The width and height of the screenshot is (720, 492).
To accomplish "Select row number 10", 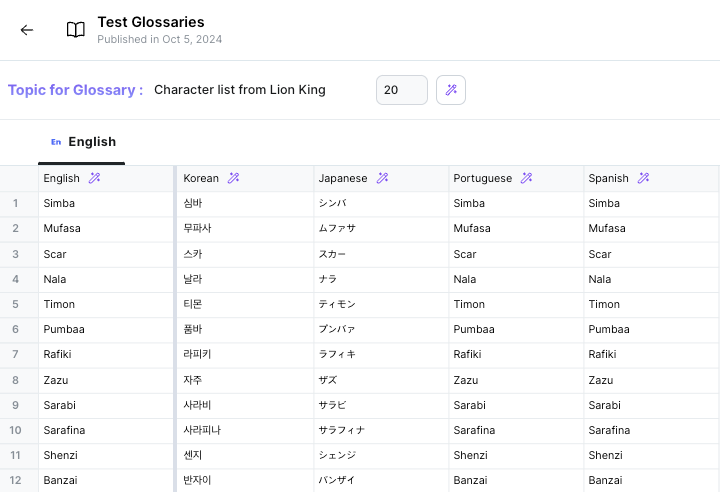I will click(15, 430).
